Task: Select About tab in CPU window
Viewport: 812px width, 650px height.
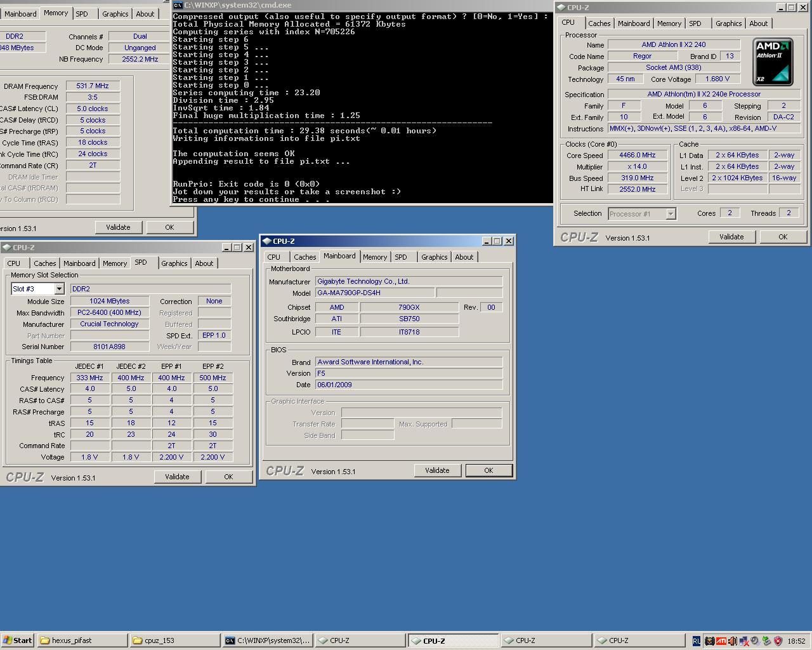Action: [x=758, y=23]
